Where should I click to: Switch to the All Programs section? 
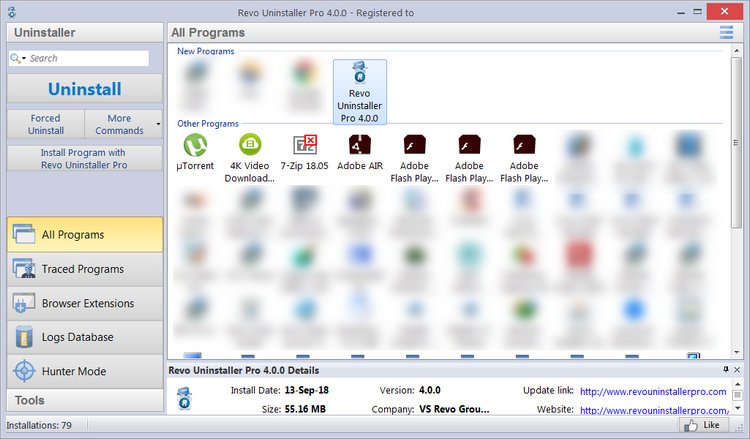point(85,234)
